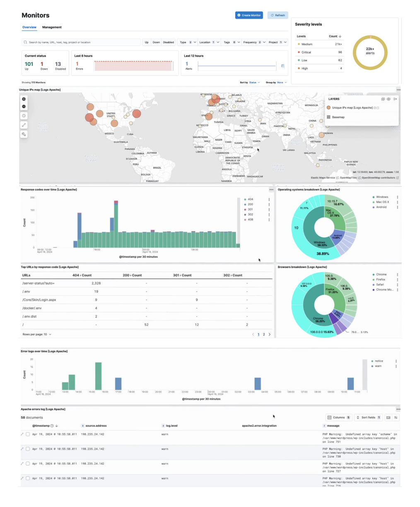Screen dimensions: 420x507
Task: Open display options icon in log grid
Action: click(396, 418)
